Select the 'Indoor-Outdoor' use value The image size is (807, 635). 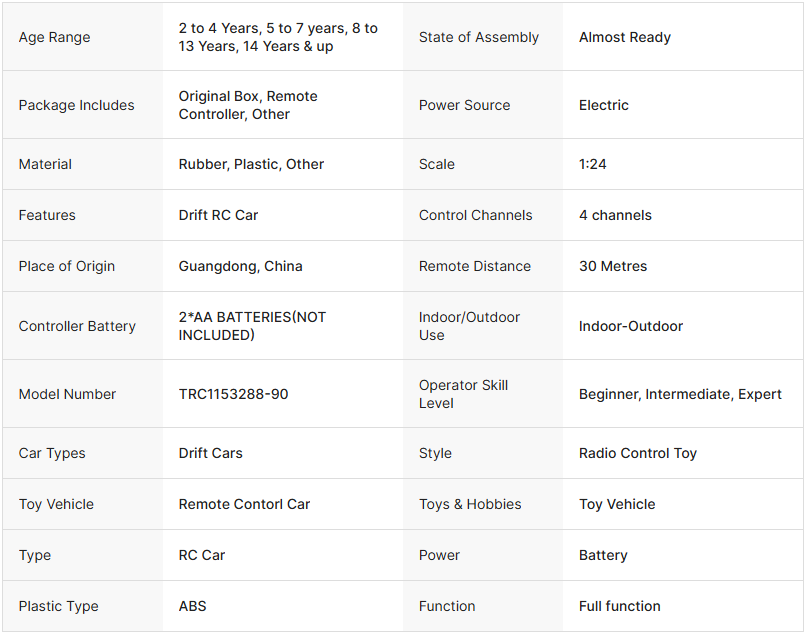click(631, 326)
